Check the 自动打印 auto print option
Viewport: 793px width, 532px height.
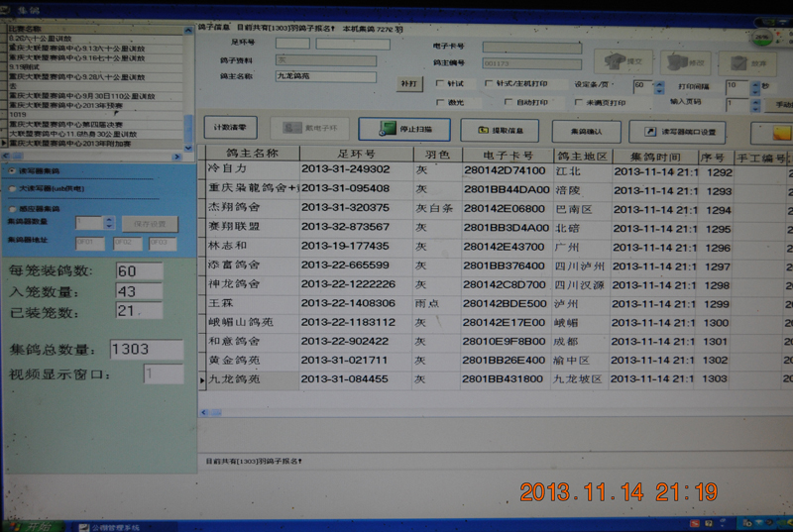click(x=508, y=102)
